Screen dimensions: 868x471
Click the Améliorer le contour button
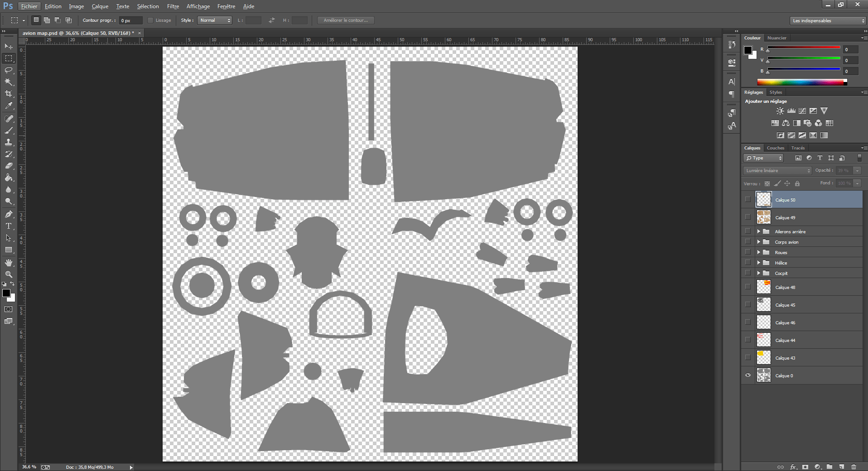click(x=346, y=20)
